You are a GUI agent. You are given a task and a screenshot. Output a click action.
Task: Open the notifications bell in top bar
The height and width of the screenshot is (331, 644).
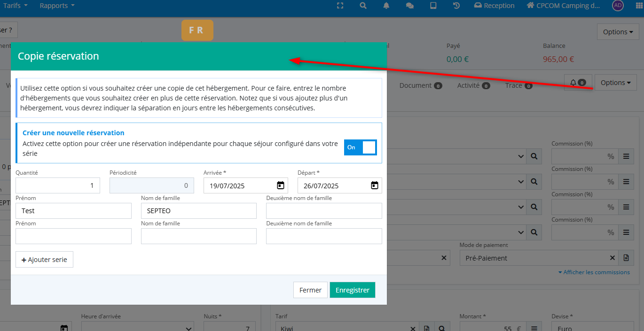386,6
